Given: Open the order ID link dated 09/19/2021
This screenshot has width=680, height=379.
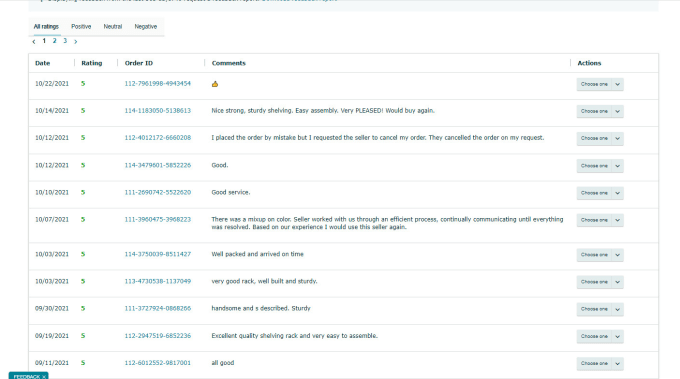Looking at the screenshot, I should pos(157,336).
